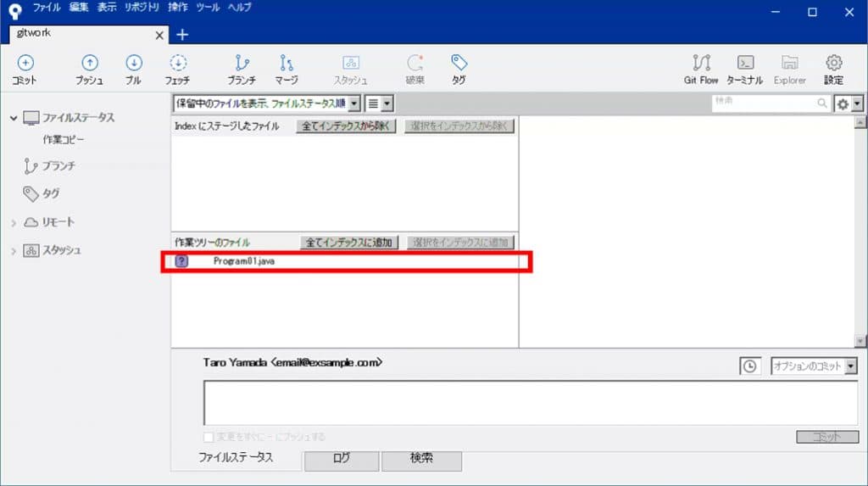Click the タグ icon in sidebar
The height and width of the screenshot is (486, 868).
(x=31, y=193)
